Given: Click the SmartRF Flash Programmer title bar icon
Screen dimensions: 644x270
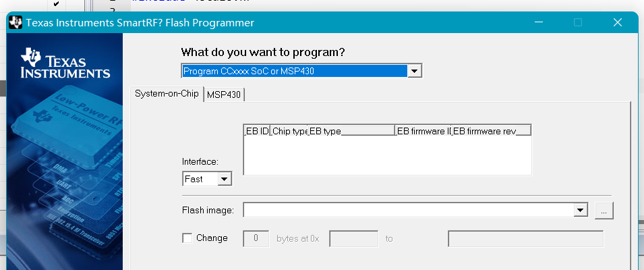Looking at the screenshot, I should (x=16, y=22).
